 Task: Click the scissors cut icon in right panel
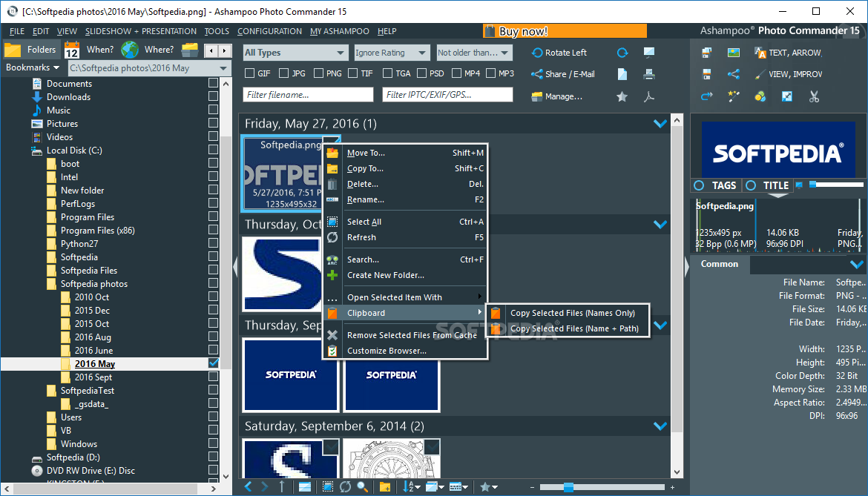[x=814, y=97]
